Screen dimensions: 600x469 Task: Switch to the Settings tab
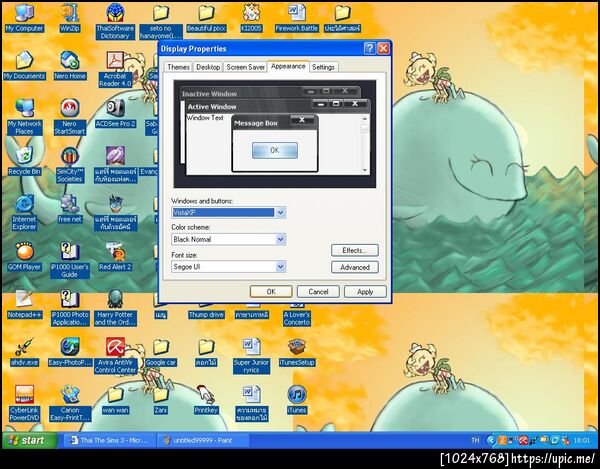pos(323,67)
